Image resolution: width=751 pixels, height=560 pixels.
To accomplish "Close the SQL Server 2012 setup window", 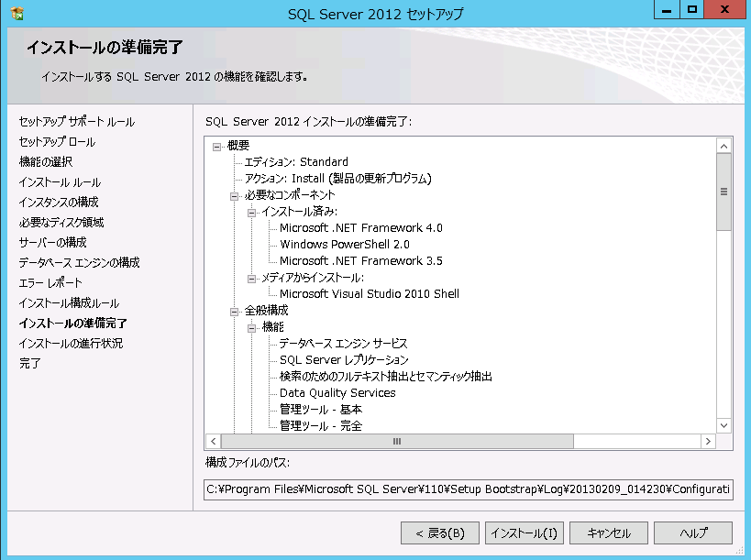I will pyautogui.click(x=724, y=9).
